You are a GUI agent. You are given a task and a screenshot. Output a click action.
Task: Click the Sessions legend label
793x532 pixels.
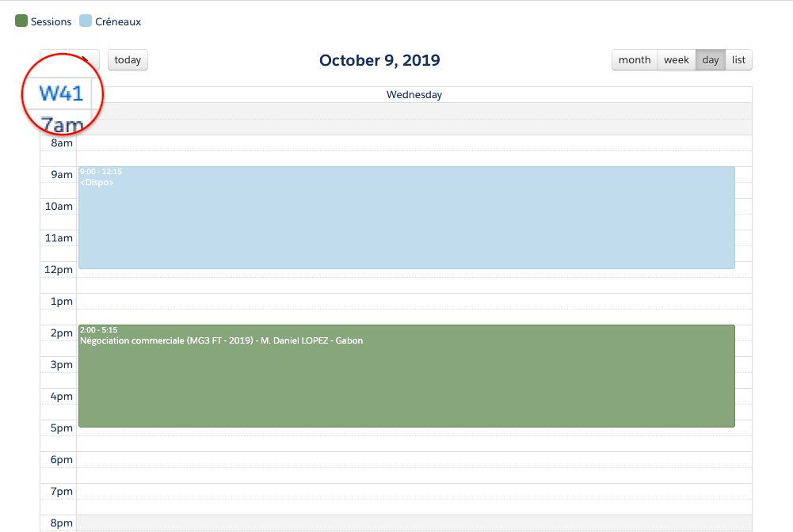pyautogui.click(x=51, y=22)
